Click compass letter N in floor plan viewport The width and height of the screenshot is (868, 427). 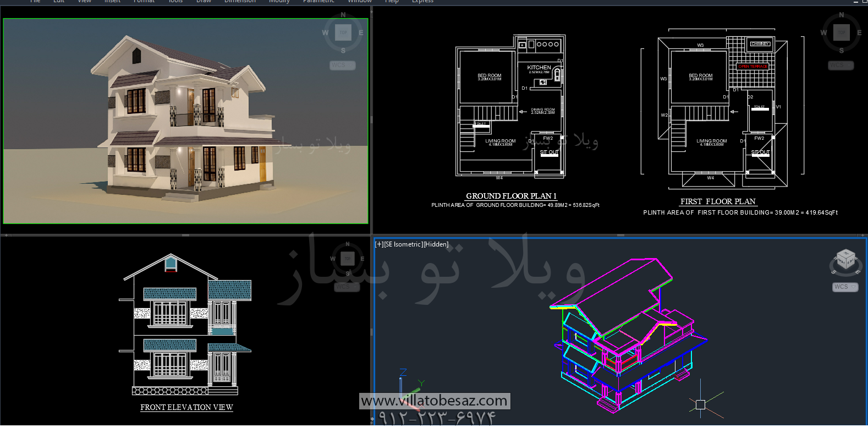tap(841, 15)
